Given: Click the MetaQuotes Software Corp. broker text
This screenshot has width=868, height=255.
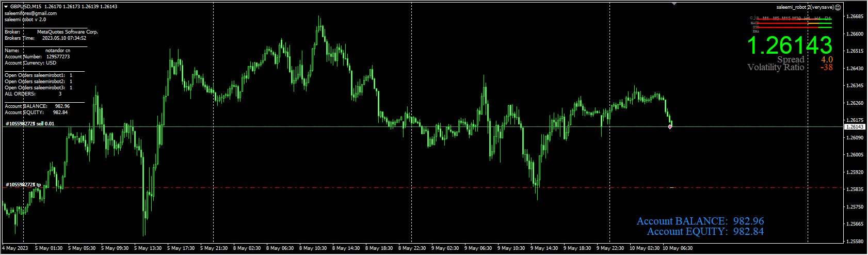Looking at the screenshot, I should [x=68, y=32].
